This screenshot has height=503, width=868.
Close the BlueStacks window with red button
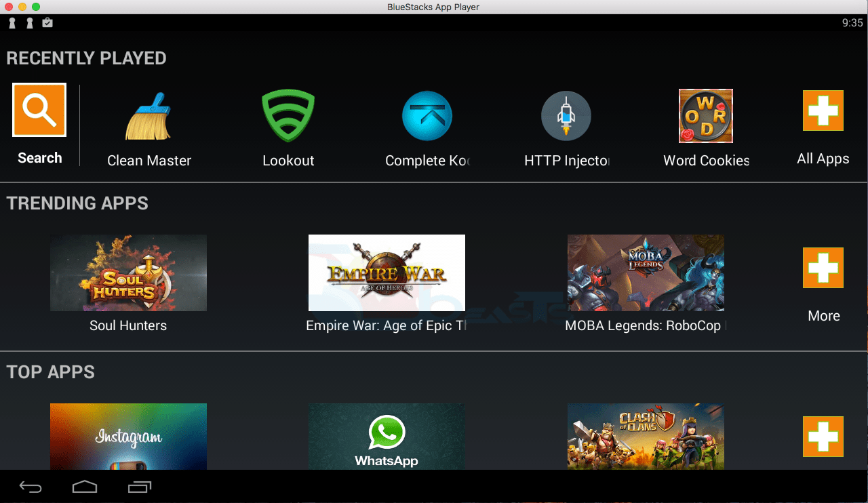[9, 7]
